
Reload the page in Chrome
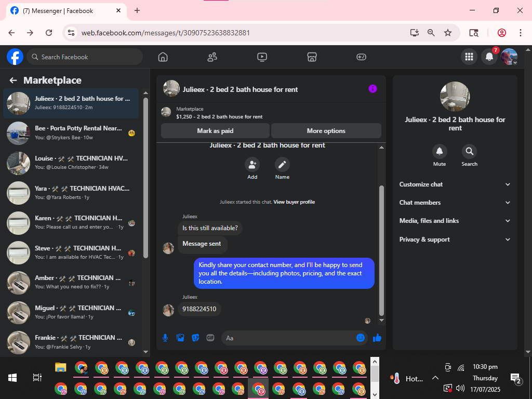49,33
